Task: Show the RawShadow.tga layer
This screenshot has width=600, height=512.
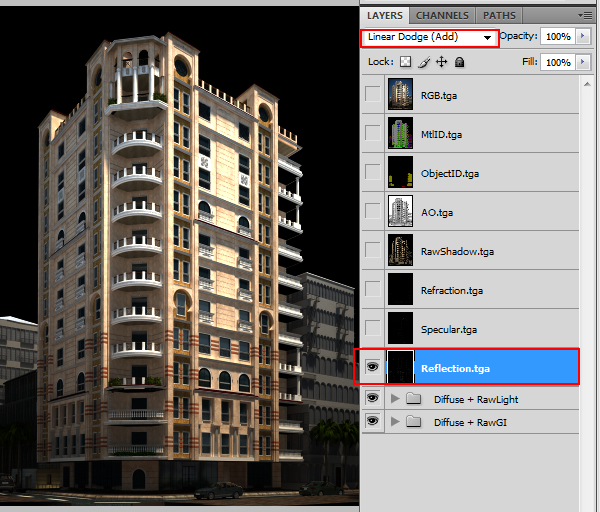Action: click(x=373, y=250)
